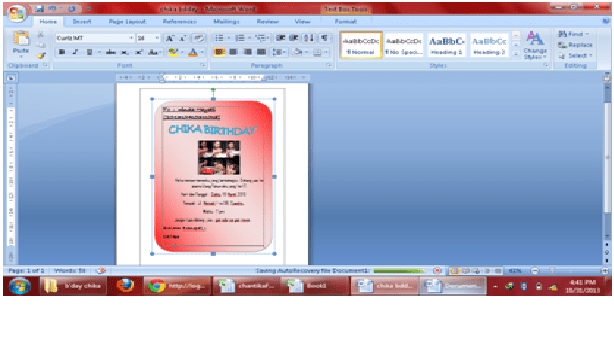Image resolution: width=614 pixels, height=360 pixels.
Task: Shrink font size with the Shrink Font icon
Action: (x=183, y=38)
